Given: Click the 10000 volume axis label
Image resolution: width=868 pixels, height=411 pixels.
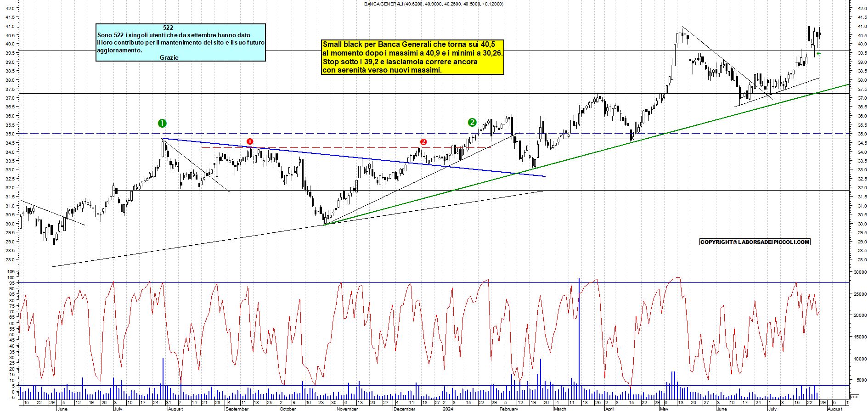Looking at the screenshot, I should [x=860, y=359].
